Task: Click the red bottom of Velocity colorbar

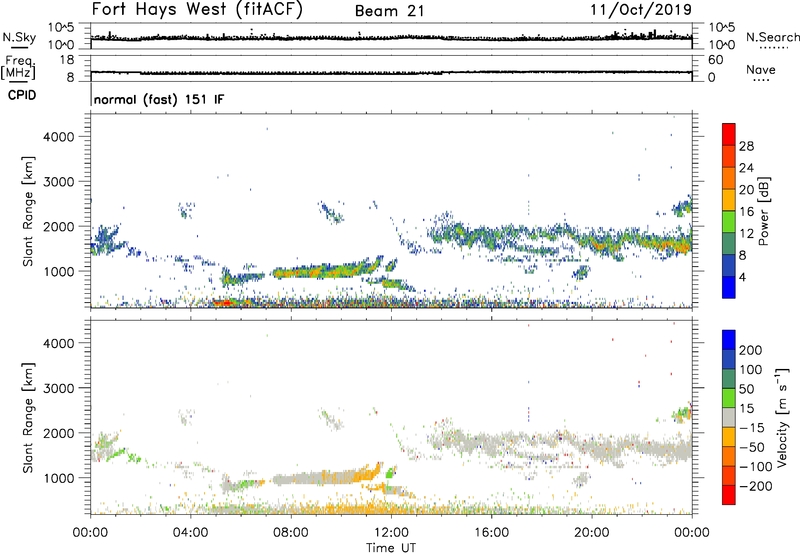Action: pyautogui.click(x=729, y=495)
